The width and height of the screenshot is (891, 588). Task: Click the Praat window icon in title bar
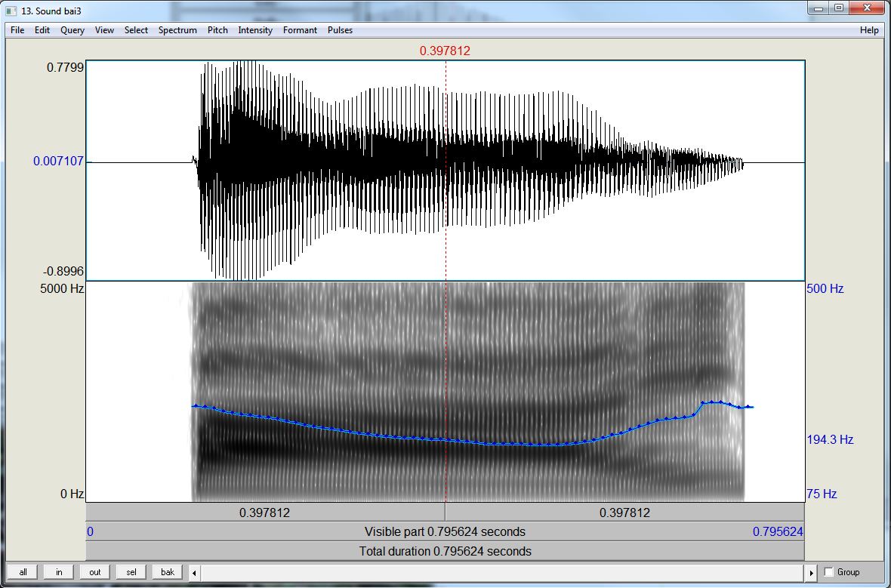coord(11,11)
